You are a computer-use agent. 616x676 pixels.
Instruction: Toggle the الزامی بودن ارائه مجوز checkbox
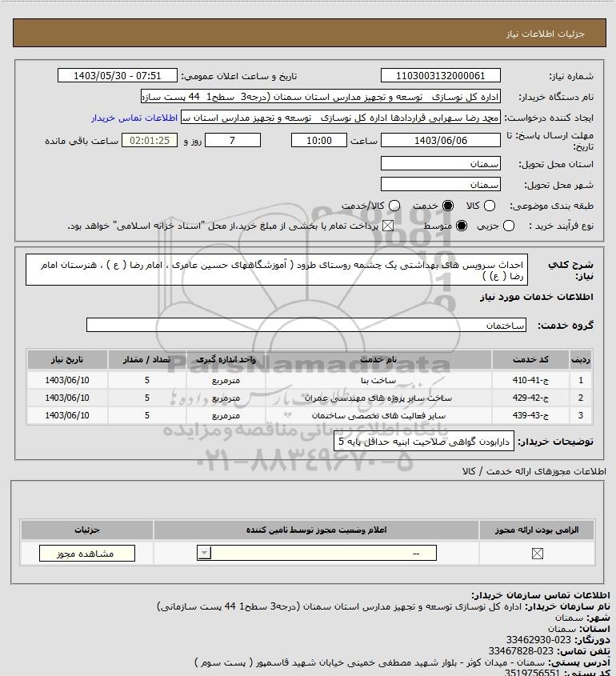click(x=537, y=553)
